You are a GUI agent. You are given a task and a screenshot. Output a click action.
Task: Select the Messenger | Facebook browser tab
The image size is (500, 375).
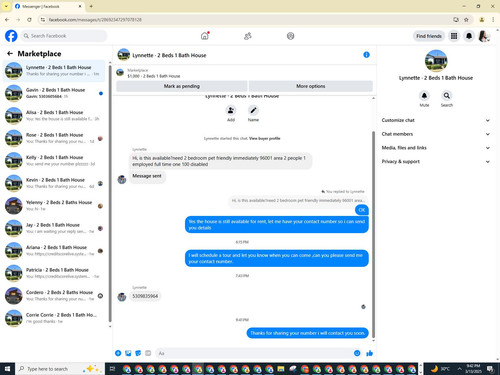coord(48,6)
